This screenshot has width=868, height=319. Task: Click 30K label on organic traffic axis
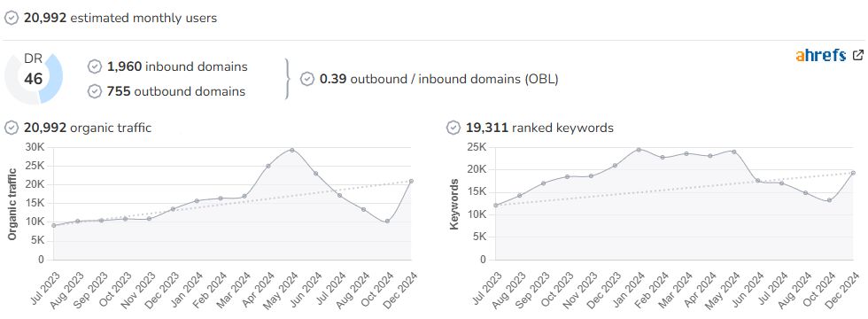35,147
